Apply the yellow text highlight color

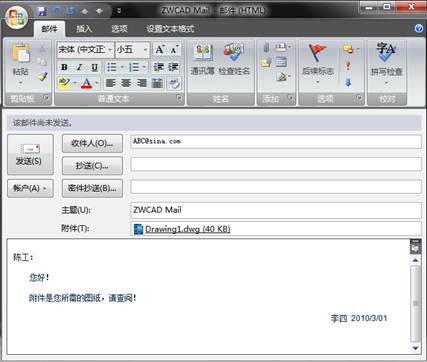(x=65, y=83)
